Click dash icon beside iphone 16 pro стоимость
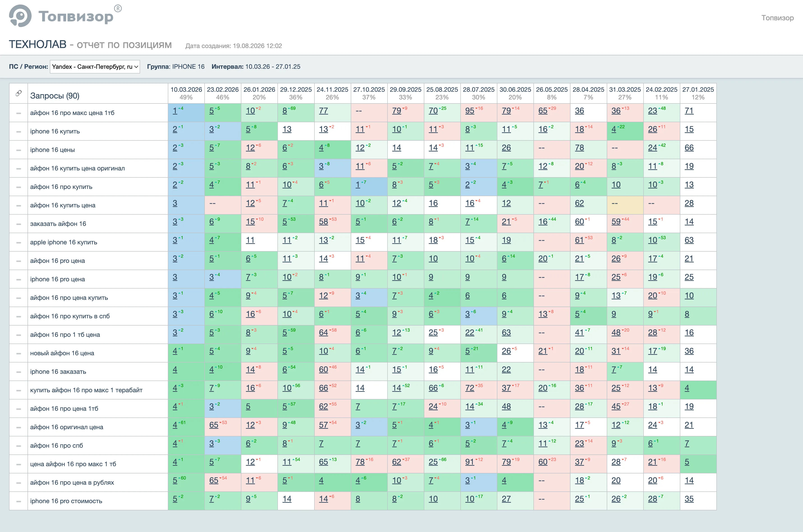This screenshot has width=803, height=532. (19, 502)
